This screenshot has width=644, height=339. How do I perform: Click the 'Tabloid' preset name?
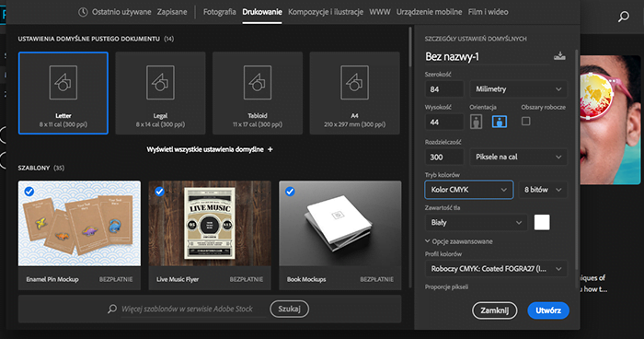(x=258, y=115)
